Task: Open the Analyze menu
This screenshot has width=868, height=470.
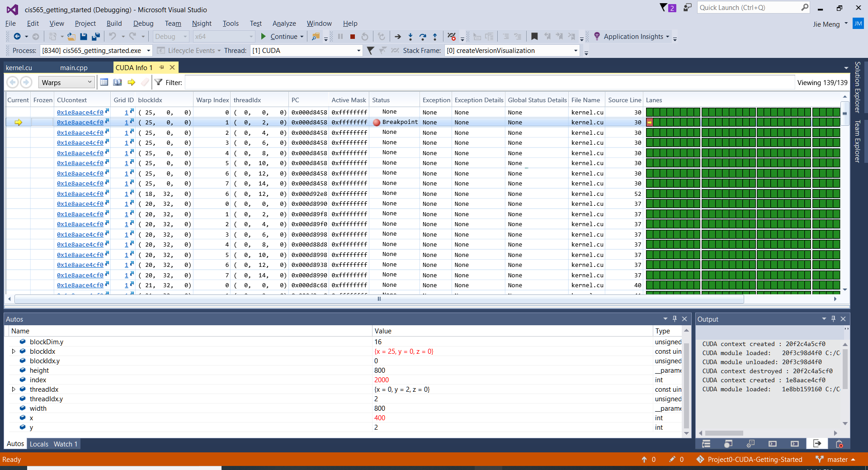Action: pos(284,24)
